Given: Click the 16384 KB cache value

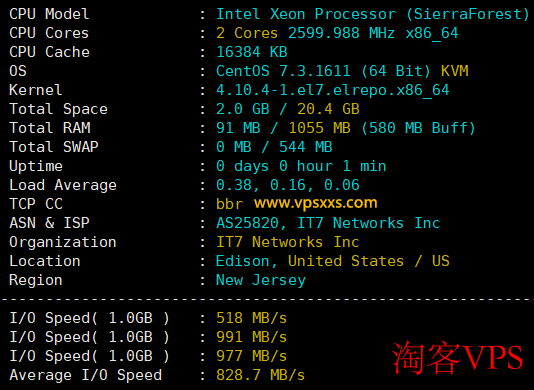Looking at the screenshot, I should tap(252, 52).
